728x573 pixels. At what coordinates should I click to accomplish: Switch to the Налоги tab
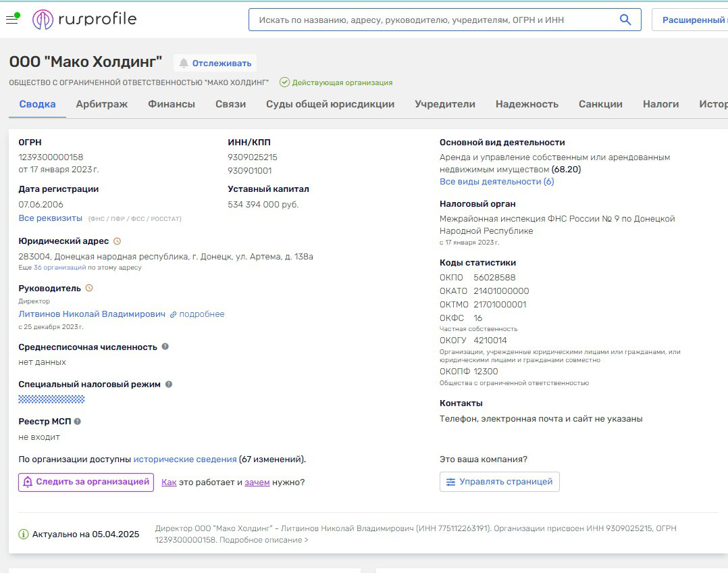(660, 104)
